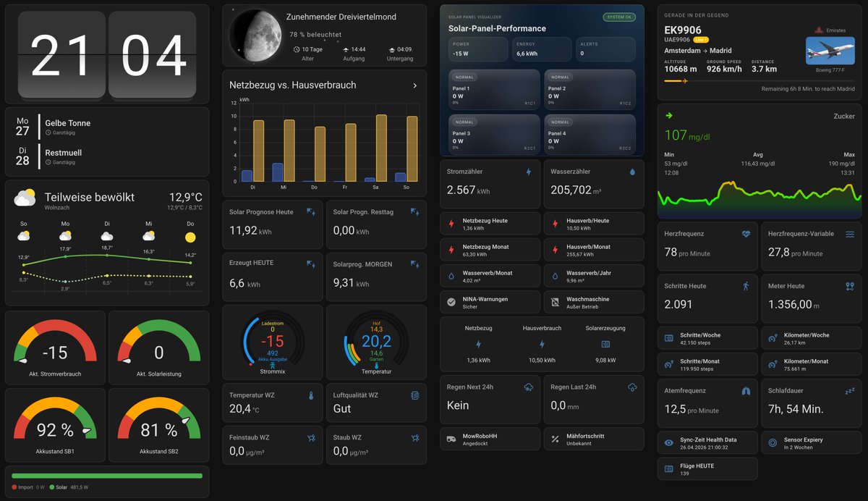Click the Strommix circular gauge
The width and height of the screenshot is (868, 501).
(x=273, y=342)
